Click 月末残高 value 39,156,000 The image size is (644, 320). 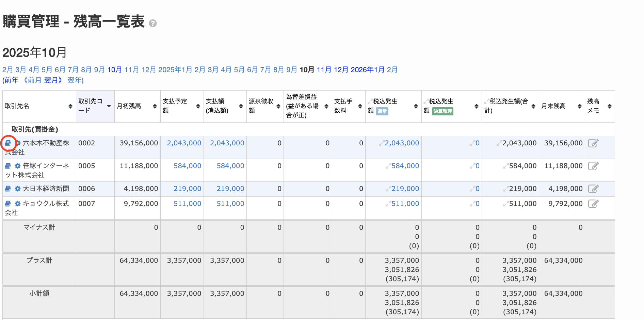pos(563,143)
